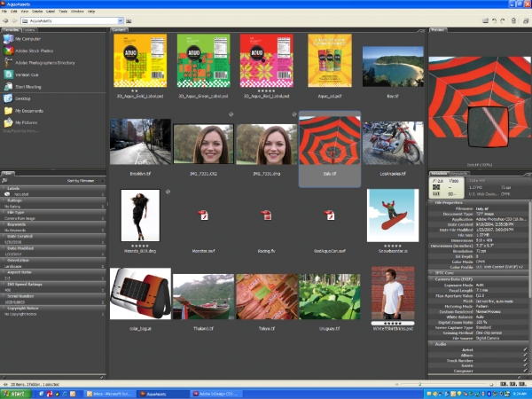
Task: Click the Delete item trash icon
Action: (x=512, y=20)
